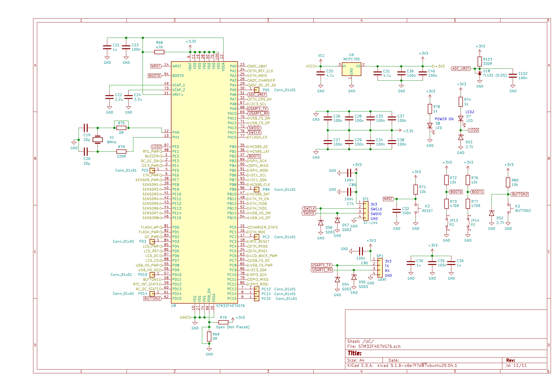
Task: Click the NRST label at pin 14
Action: [x=156, y=66]
